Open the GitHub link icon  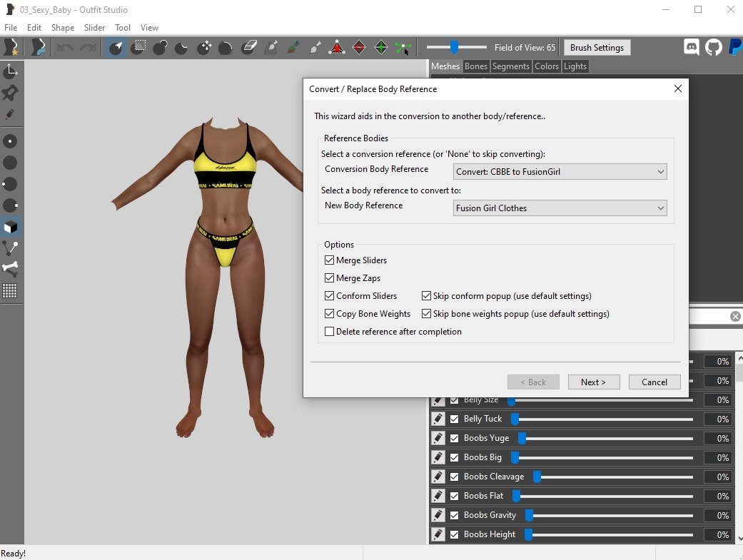pos(713,48)
